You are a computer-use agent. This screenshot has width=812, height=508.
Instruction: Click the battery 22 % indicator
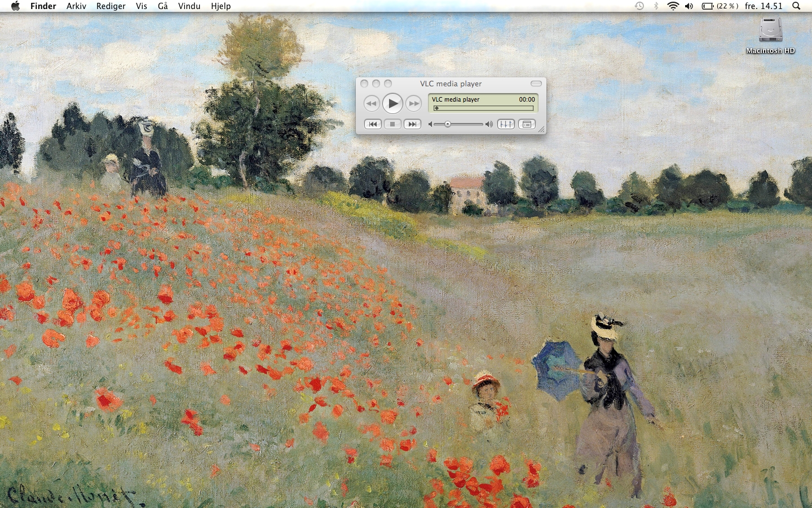click(720, 6)
